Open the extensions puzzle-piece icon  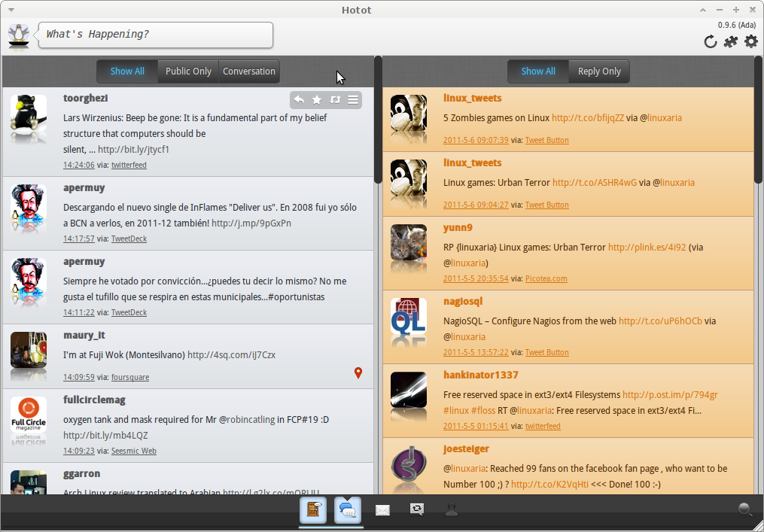[731, 42]
